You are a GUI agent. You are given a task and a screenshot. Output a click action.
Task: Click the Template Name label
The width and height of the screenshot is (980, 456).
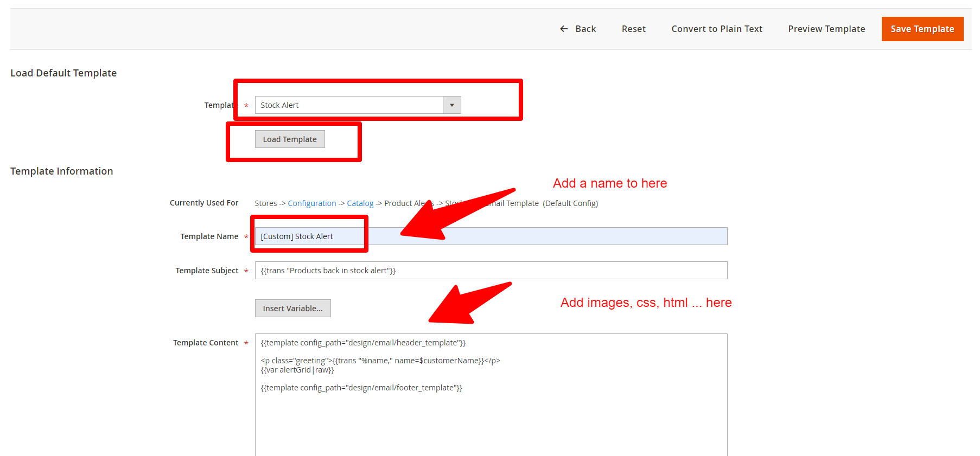pos(209,236)
